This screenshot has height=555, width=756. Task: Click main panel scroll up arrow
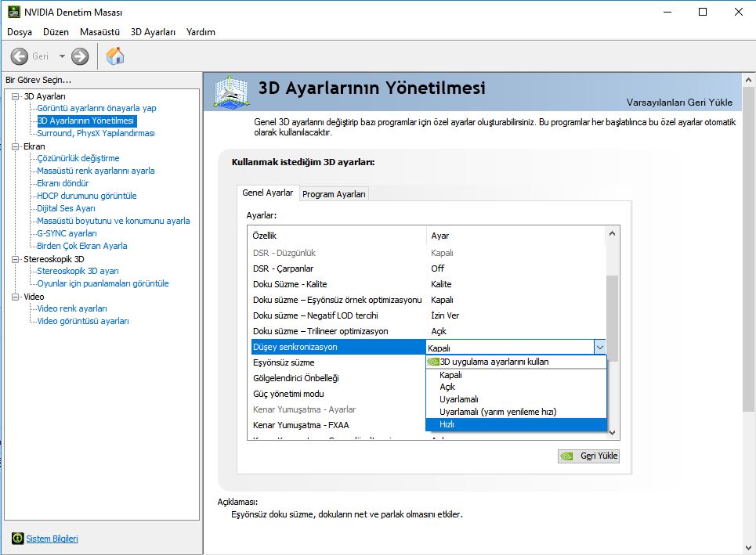(748, 80)
